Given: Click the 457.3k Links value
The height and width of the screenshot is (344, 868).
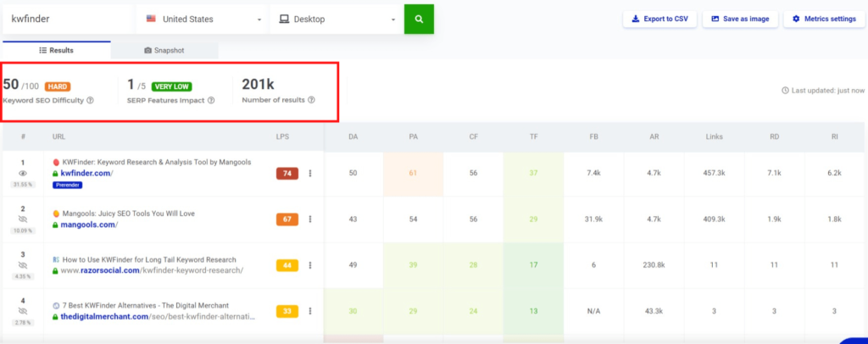Looking at the screenshot, I should [714, 173].
